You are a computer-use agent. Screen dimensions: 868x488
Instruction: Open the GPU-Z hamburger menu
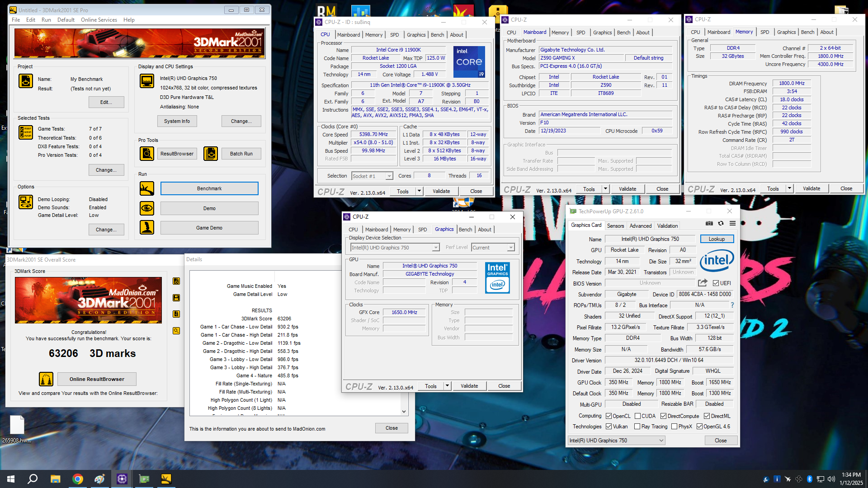click(x=732, y=224)
